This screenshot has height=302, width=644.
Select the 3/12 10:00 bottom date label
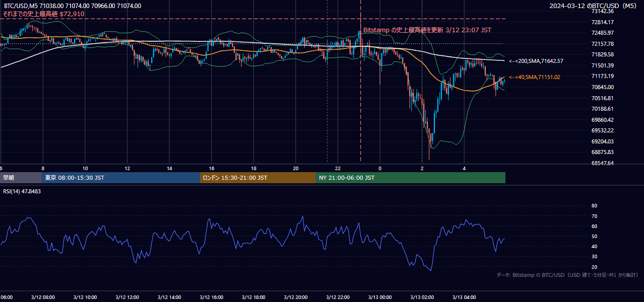(x=85, y=297)
